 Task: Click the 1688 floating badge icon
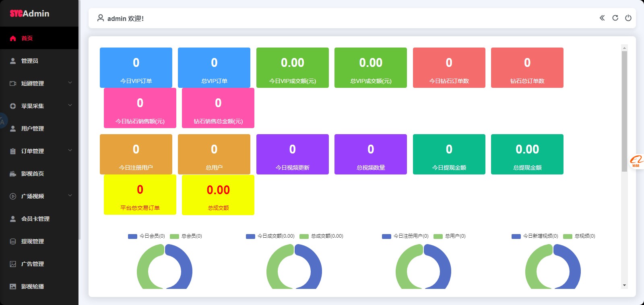coord(636,161)
